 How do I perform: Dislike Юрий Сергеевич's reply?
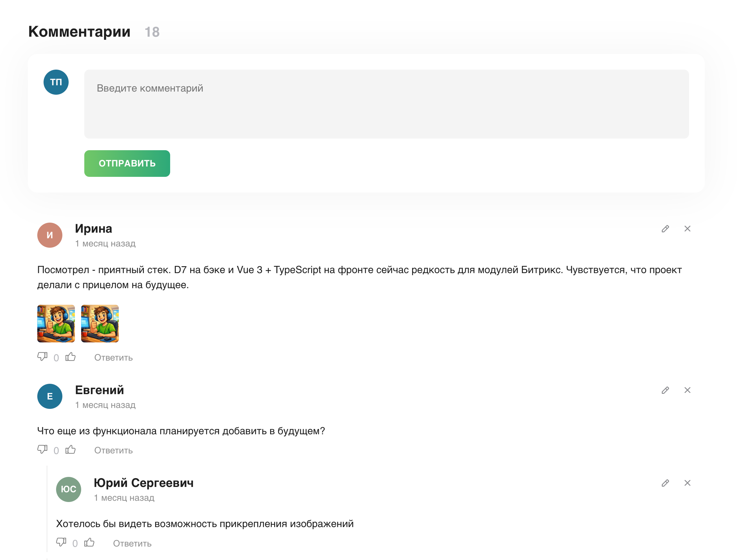(x=61, y=542)
